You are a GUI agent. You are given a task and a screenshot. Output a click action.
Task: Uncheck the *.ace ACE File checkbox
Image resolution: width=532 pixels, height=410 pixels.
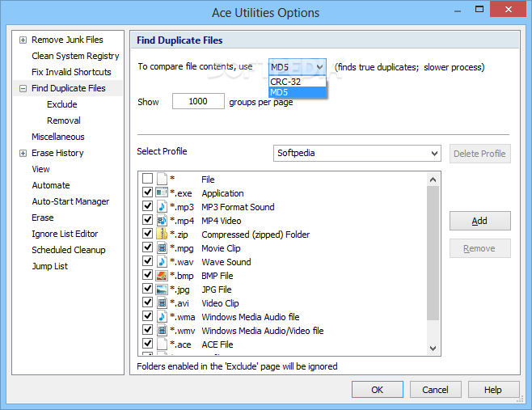point(147,343)
